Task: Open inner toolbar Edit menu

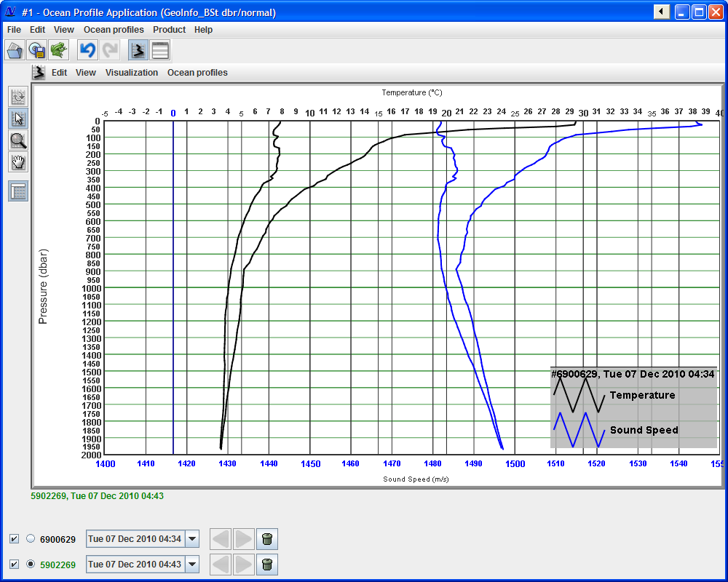Action: pyautogui.click(x=60, y=73)
